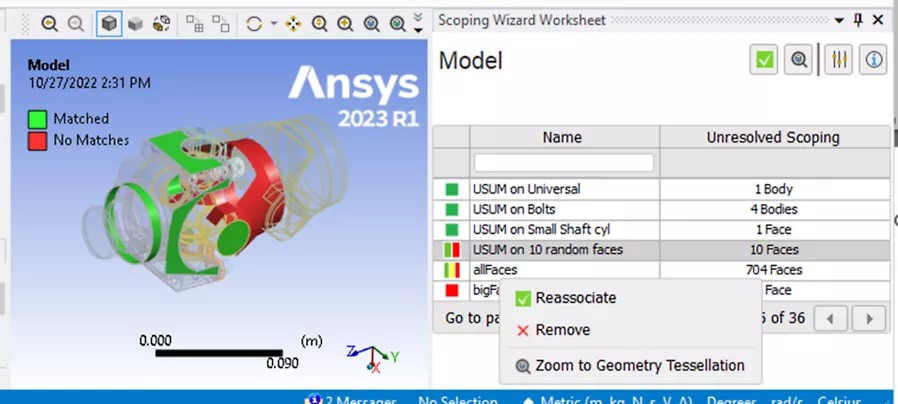The width and height of the screenshot is (898, 404).
Task: Click the zoom to fit icon
Action: pyautogui.click(x=372, y=23)
